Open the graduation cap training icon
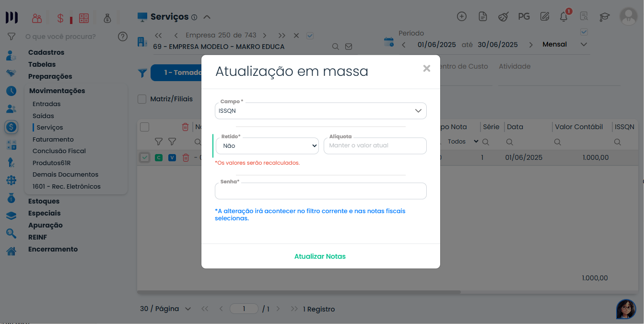Image resolution: width=644 pixels, height=324 pixels. pos(604,17)
